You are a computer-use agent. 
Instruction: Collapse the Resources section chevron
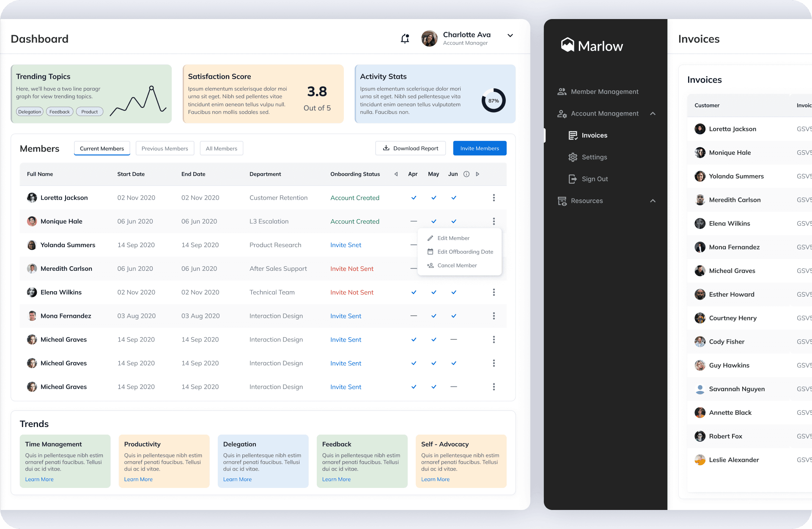coord(653,201)
